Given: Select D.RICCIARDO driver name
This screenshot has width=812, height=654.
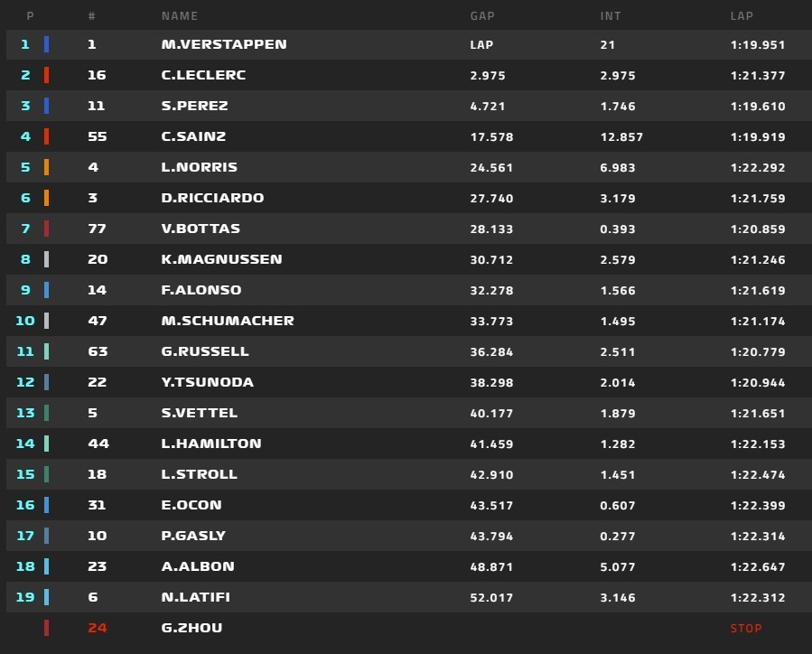Looking at the screenshot, I should click(x=212, y=198).
